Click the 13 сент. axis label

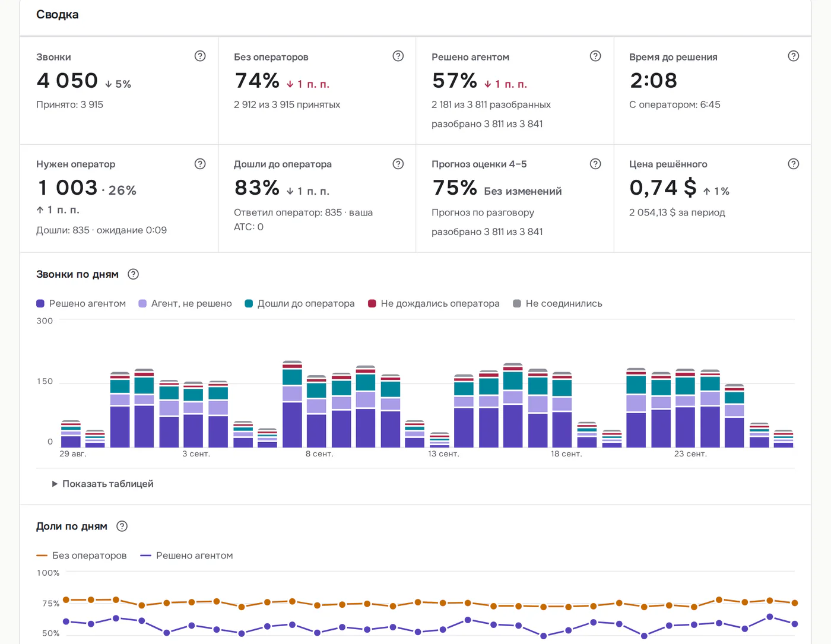[x=444, y=454]
